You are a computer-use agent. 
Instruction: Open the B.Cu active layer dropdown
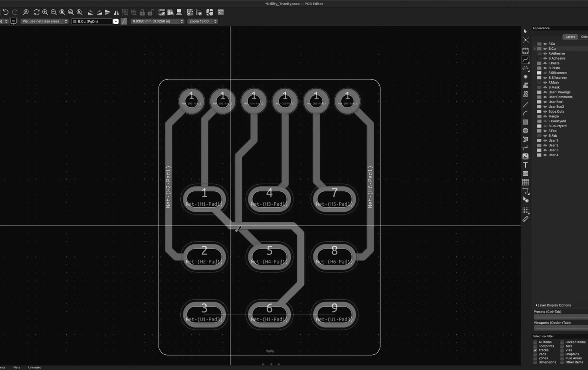pyautogui.click(x=116, y=21)
